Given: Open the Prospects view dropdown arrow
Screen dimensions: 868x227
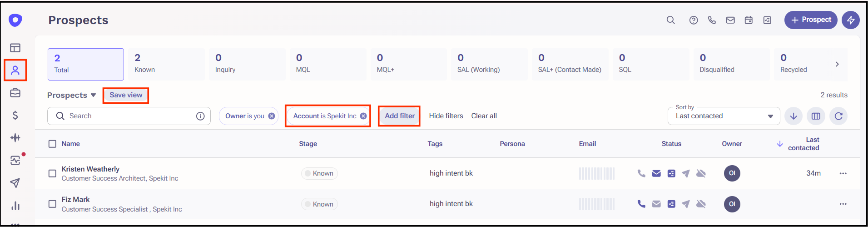Looking at the screenshot, I should 93,95.
